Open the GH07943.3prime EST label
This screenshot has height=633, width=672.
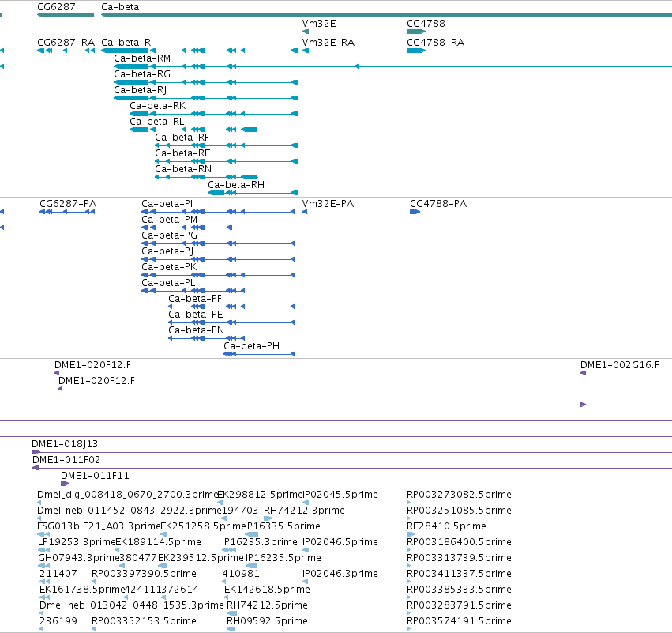point(79,558)
